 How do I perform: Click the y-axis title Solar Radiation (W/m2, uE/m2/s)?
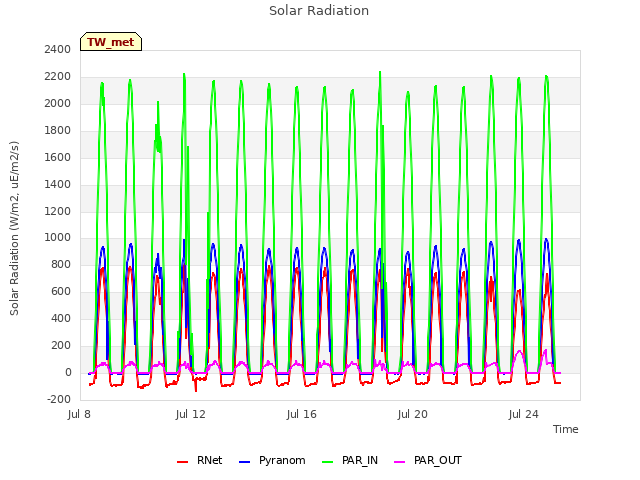[14, 228]
